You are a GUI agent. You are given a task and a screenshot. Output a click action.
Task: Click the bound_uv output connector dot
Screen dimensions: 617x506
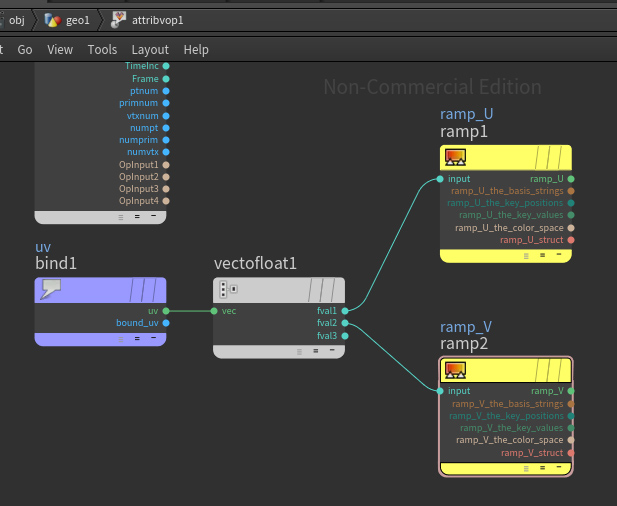[166, 323]
